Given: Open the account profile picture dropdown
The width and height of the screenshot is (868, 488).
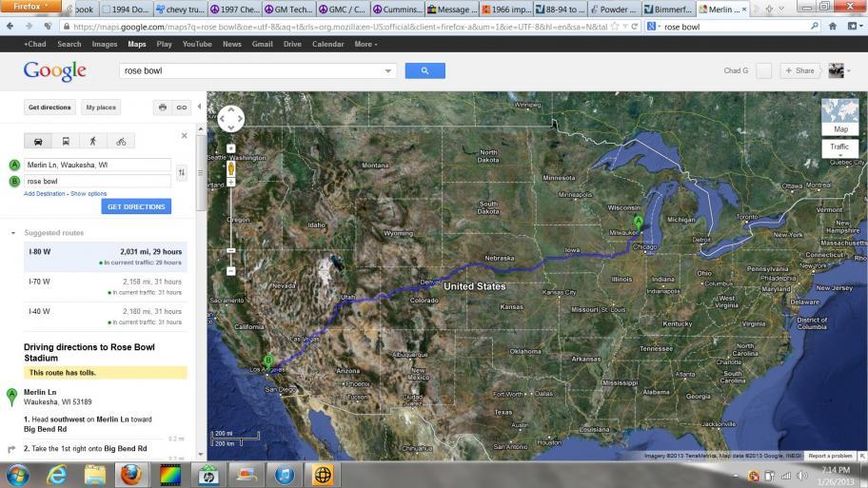Looking at the screenshot, I should tap(839, 70).
